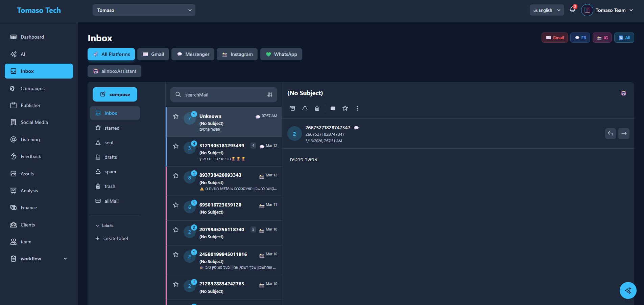Open the notifications bell
Image resolution: width=644 pixels, height=305 pixels.
pyautogui.click(x=572, y=10)
